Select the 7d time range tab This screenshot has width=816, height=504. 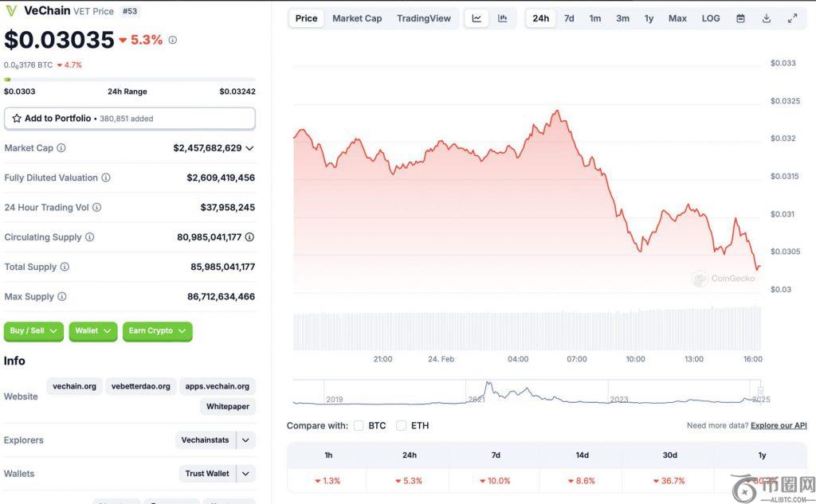(569, 18)
